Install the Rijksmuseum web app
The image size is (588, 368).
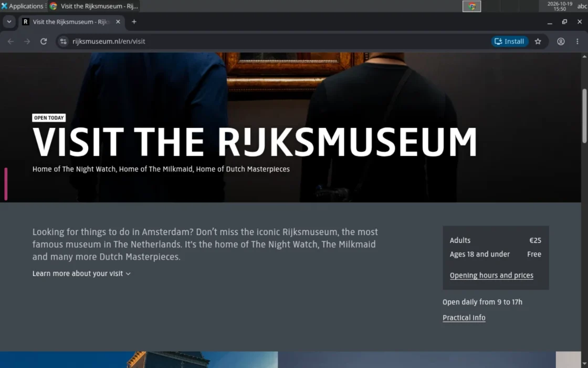pos(509,42)
